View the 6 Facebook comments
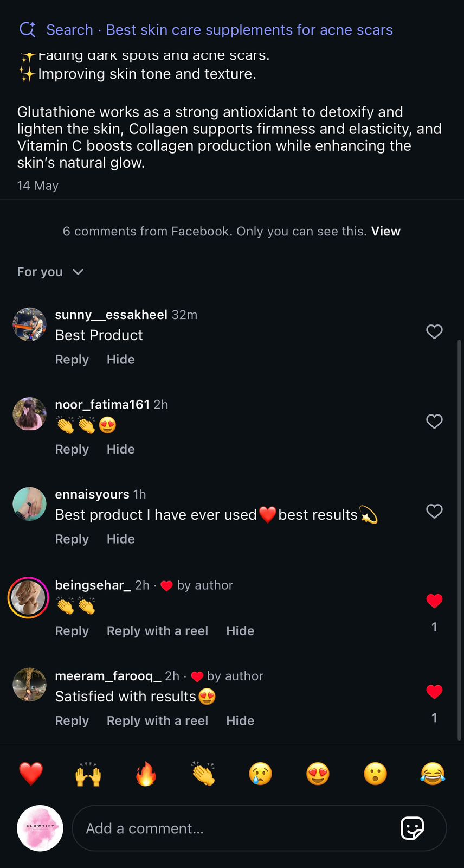The height and width of the screenshot is (868, 464). (x=385, y=231)
